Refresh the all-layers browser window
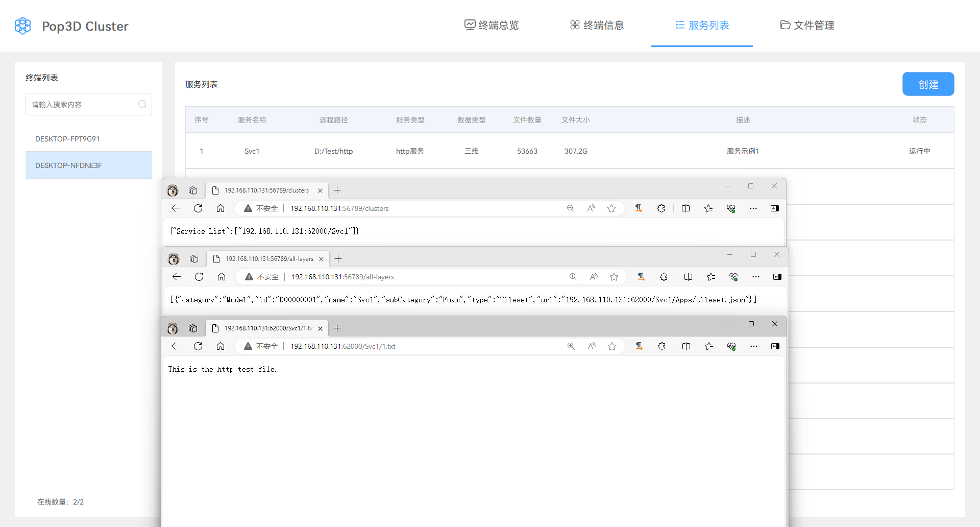Screen dimensions: 980x527 (199, 277)
